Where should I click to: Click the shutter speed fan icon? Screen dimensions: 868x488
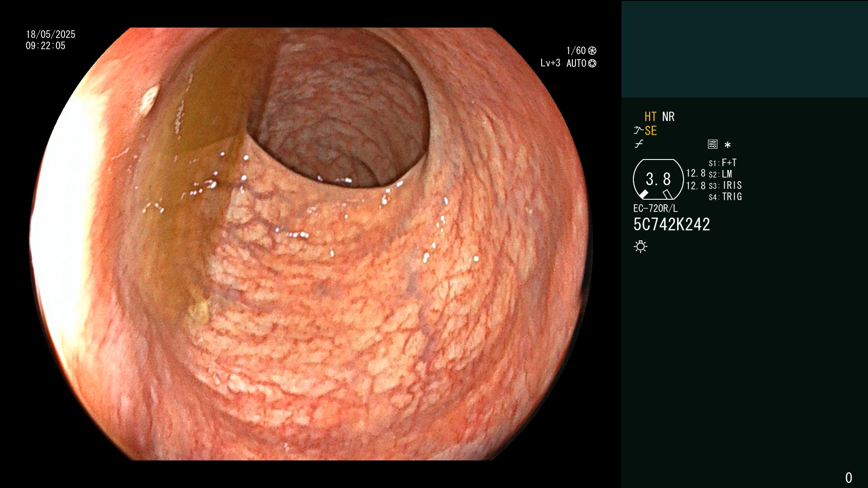(592, 51)
